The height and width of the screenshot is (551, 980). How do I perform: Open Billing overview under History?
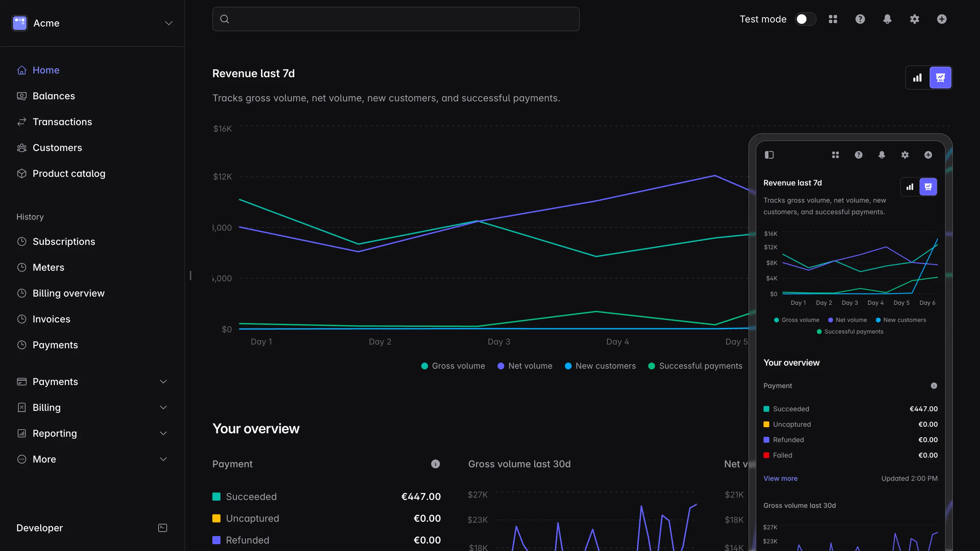(68, 293)
